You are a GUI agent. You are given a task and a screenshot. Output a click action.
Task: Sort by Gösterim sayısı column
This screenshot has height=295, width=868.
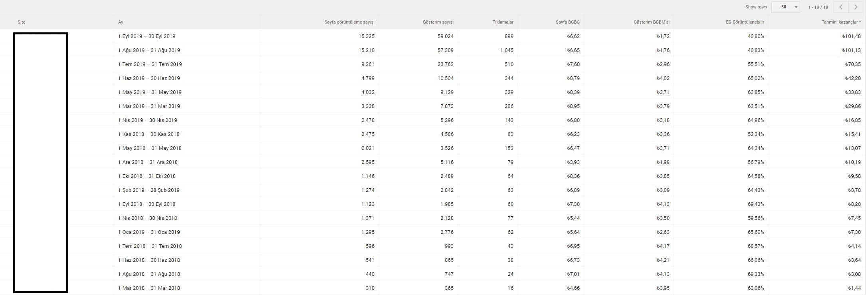[x=438, y=22]
